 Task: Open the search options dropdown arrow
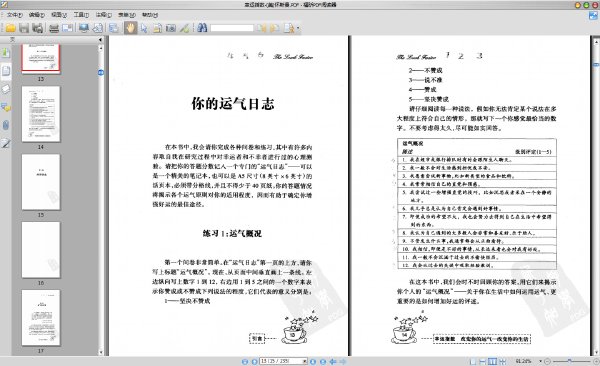coord(298,28)
